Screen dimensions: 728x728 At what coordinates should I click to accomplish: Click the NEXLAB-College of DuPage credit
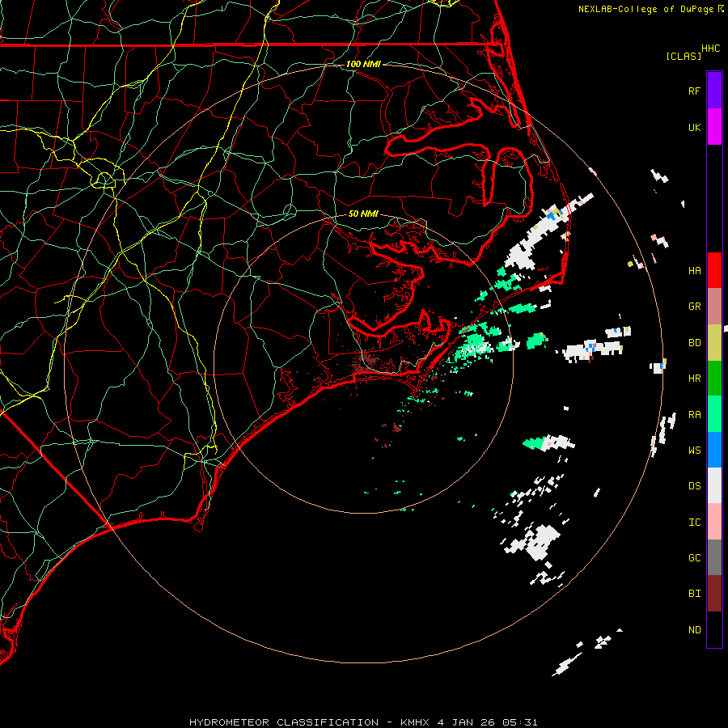[x=650, y=9]
